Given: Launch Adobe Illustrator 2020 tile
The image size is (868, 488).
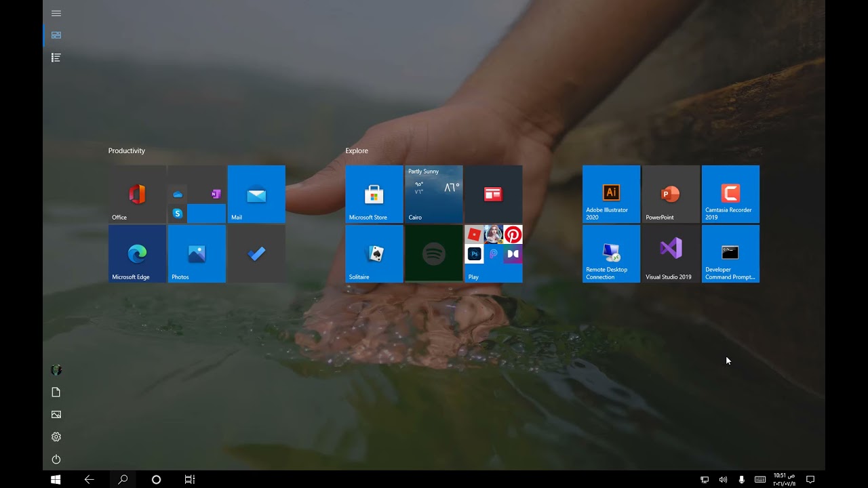Looking at the screenshot, I should point(612,194).
